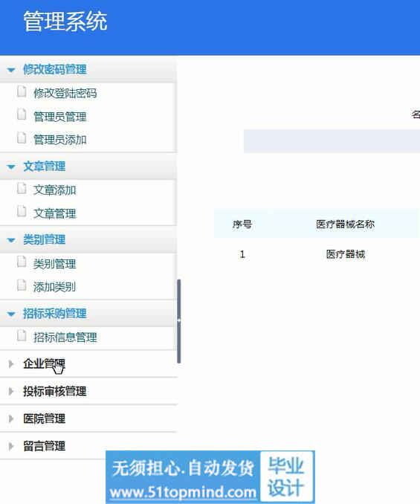Collapse the 修改密码管理 section arrow
The image size is (420, 504).
(x=11, y=70)
